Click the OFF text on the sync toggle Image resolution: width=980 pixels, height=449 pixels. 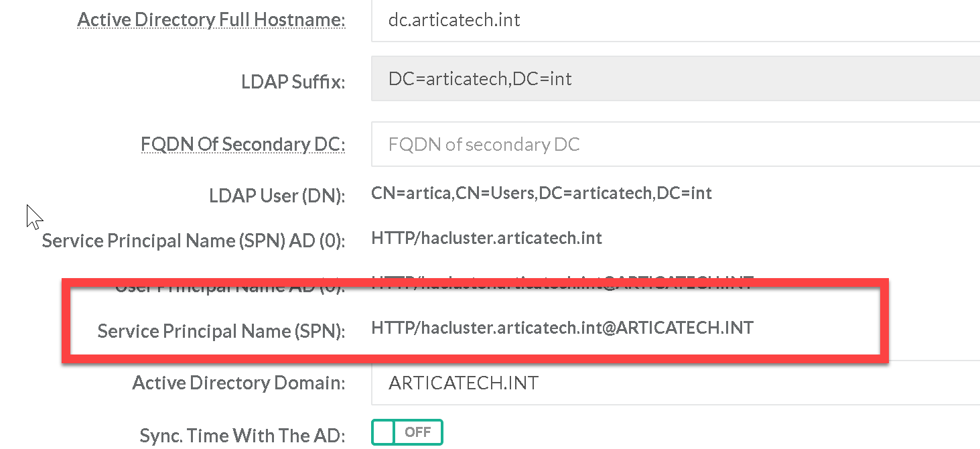click(x=417, y=432)
